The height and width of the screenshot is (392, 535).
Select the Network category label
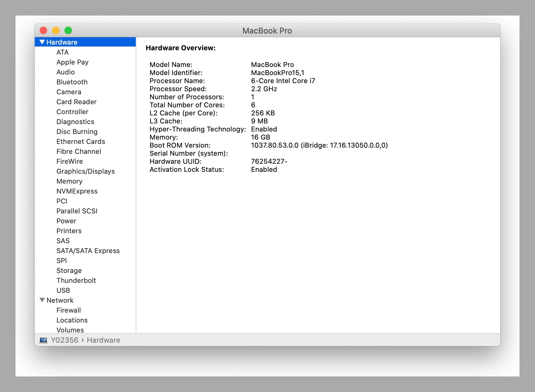tap(60, 300)
